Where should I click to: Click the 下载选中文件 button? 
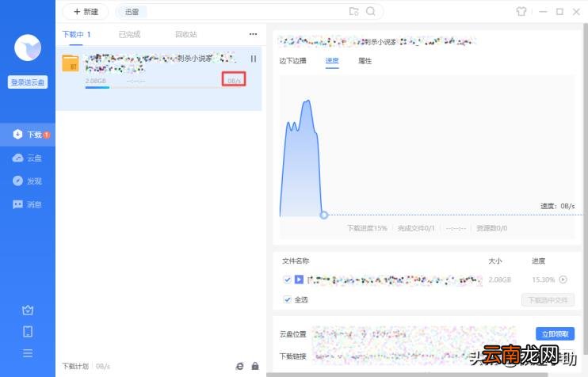coord(548,300)
